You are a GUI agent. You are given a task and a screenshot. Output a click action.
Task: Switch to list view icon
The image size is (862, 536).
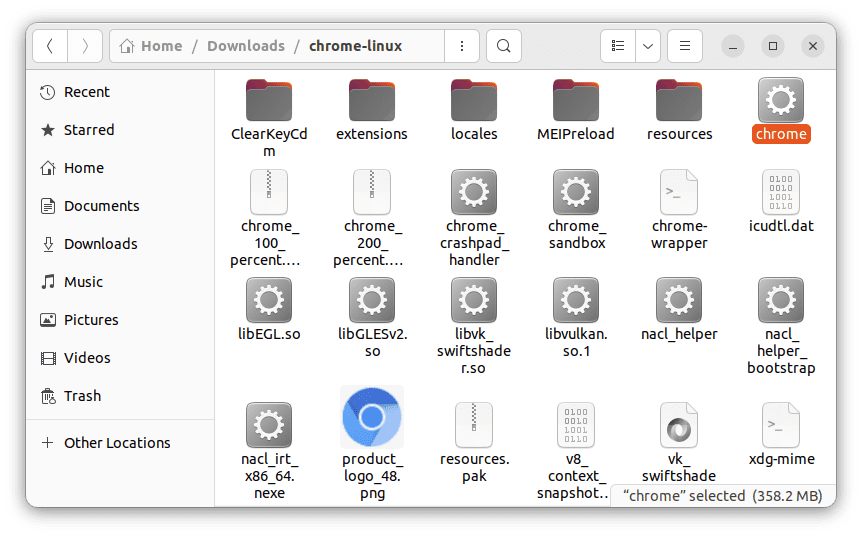point(618,46)
